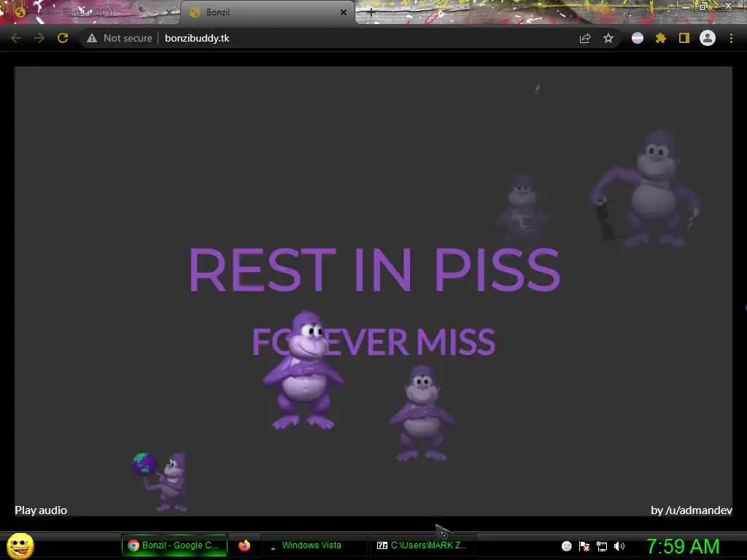
Task: Open the 7-Zip C:\Users taskbar window
Action: point(422,545)
